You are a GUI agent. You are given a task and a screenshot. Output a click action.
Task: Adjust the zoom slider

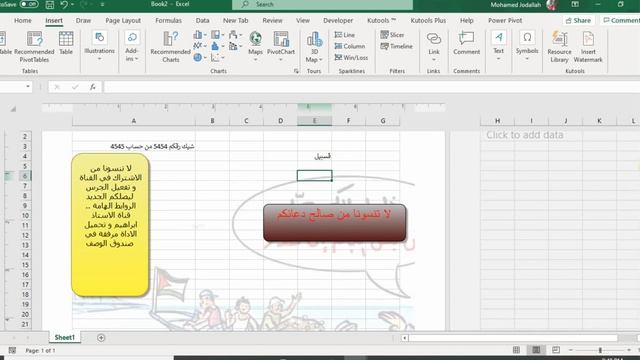[x=600, y=350]
